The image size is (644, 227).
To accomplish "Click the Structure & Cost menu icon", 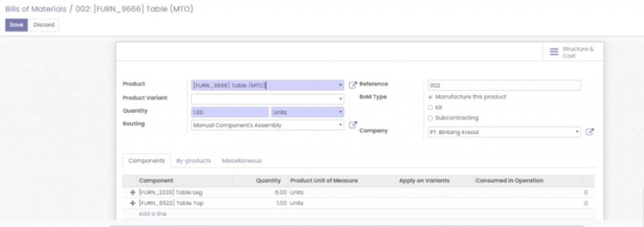I will (x=554, y=52).
